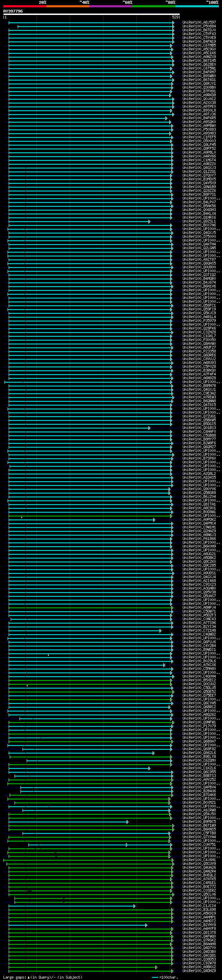This screenshot has height=980, width=222.
Task: Click hit UniRef100_C6TMB5
Action: (199, 45)
